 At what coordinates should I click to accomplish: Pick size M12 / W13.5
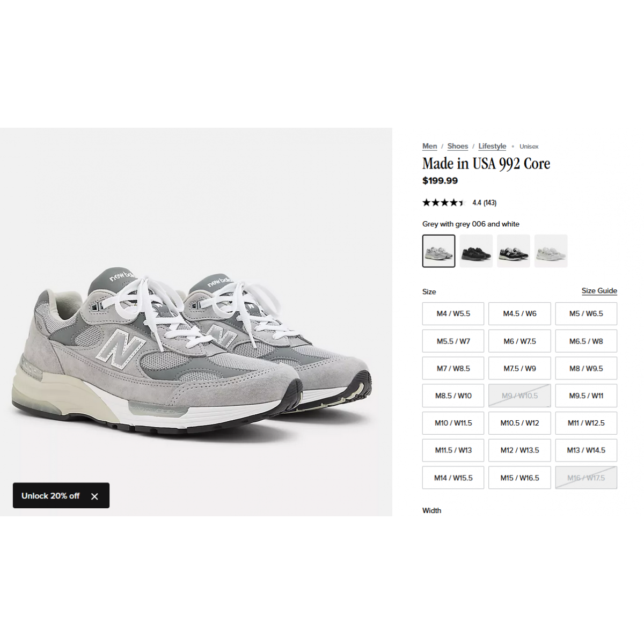point(519,450)
